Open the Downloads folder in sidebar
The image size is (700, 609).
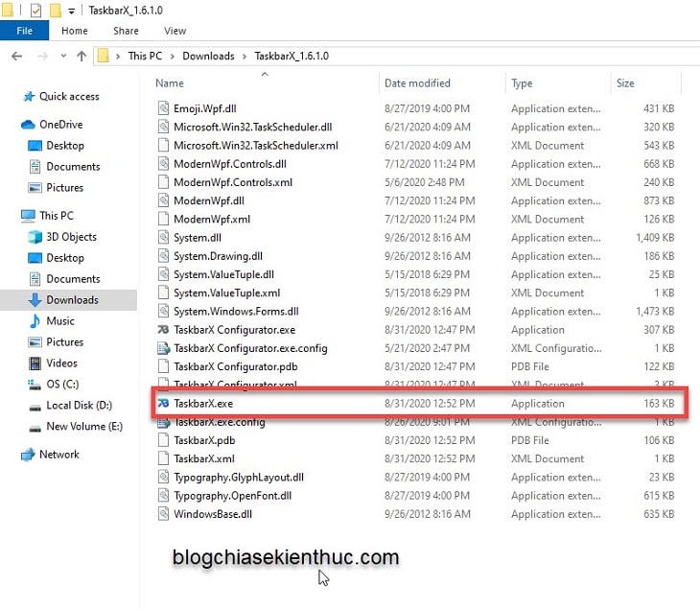coord(72,300)
